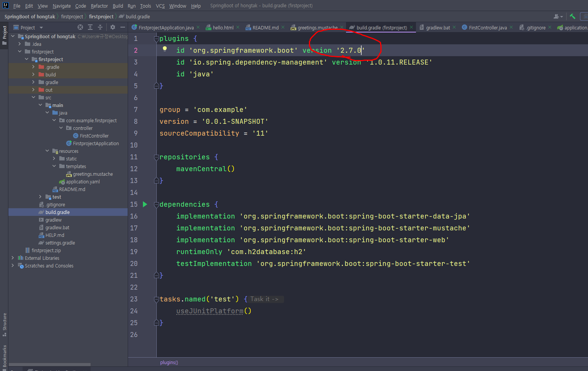
Task: Click the greetings.mustache file icon in tree
Action: [x=69, y=174]
